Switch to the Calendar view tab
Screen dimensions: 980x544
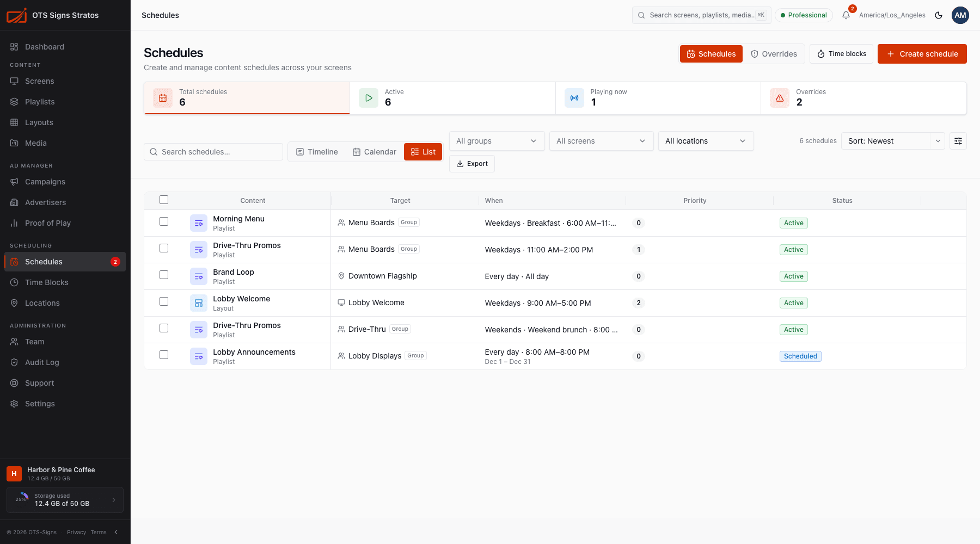[x=375, y=152]
